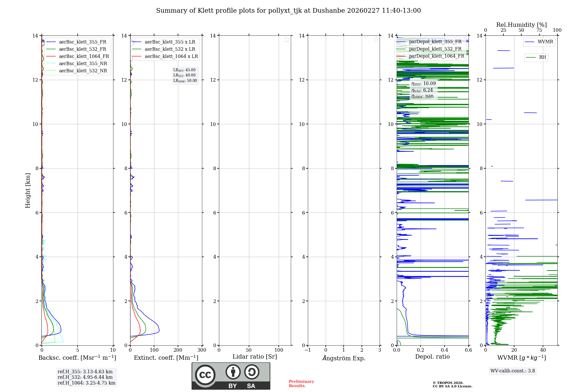Click the Creative Commons CC circle icon

coord(205,375)
